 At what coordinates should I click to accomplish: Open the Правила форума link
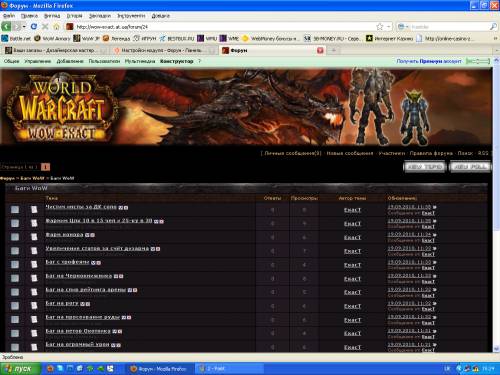point(431,153)
